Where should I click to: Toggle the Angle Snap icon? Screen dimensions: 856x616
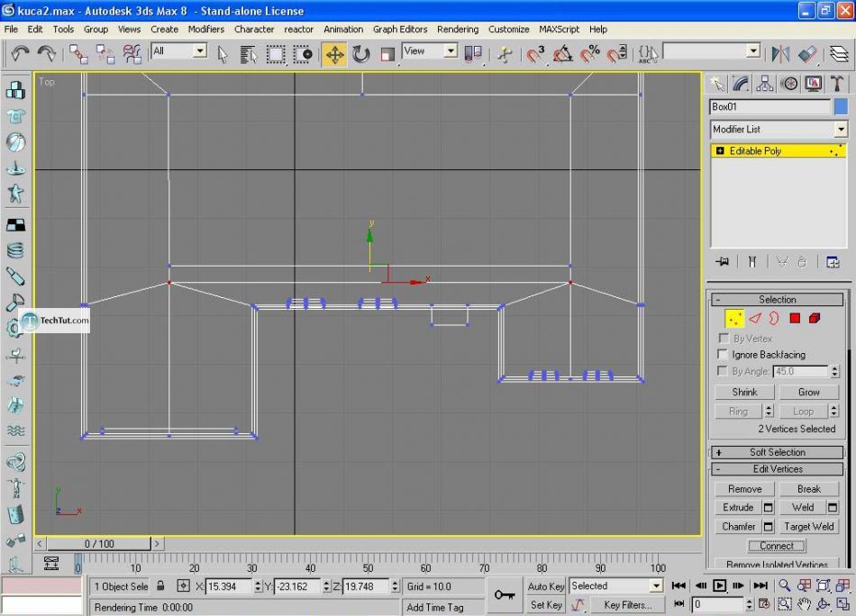coord(563,54)
